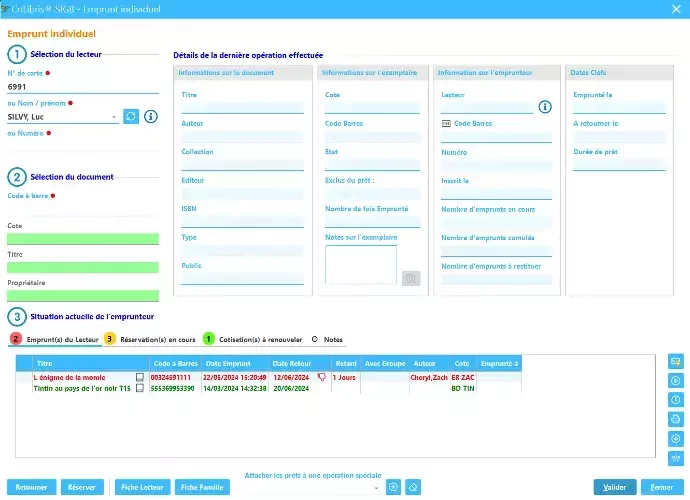The width and height of the screenshot is (690, 500).
Task: Click the info icon beside Lecteur field
Action: (545, 107)
